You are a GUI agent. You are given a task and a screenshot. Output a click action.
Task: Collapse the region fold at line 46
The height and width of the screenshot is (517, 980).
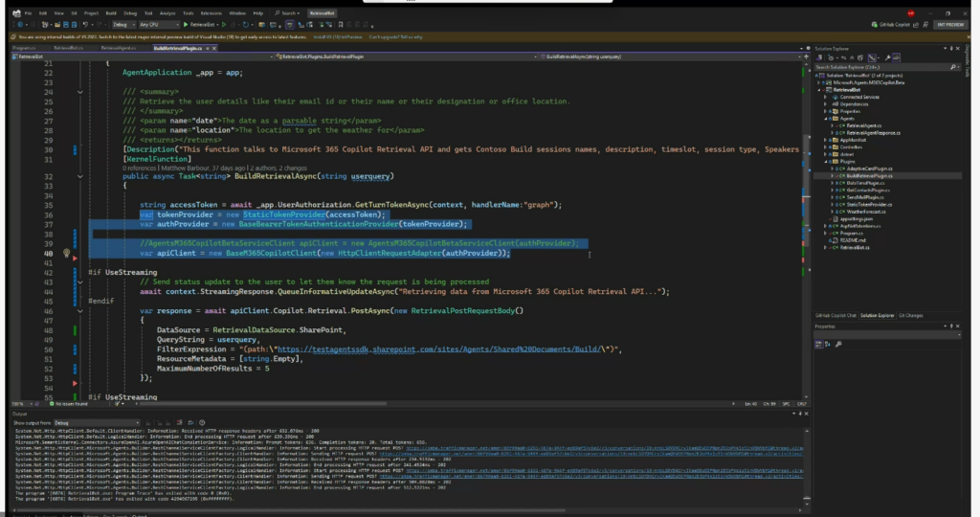[80, 311]
